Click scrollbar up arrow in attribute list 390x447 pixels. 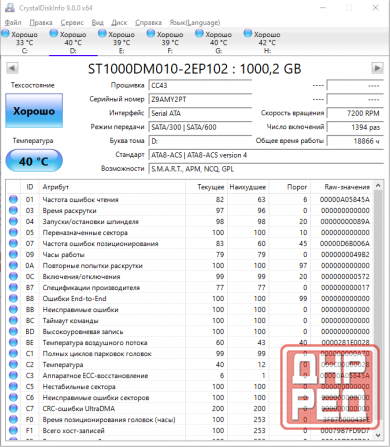click(378, 185)
